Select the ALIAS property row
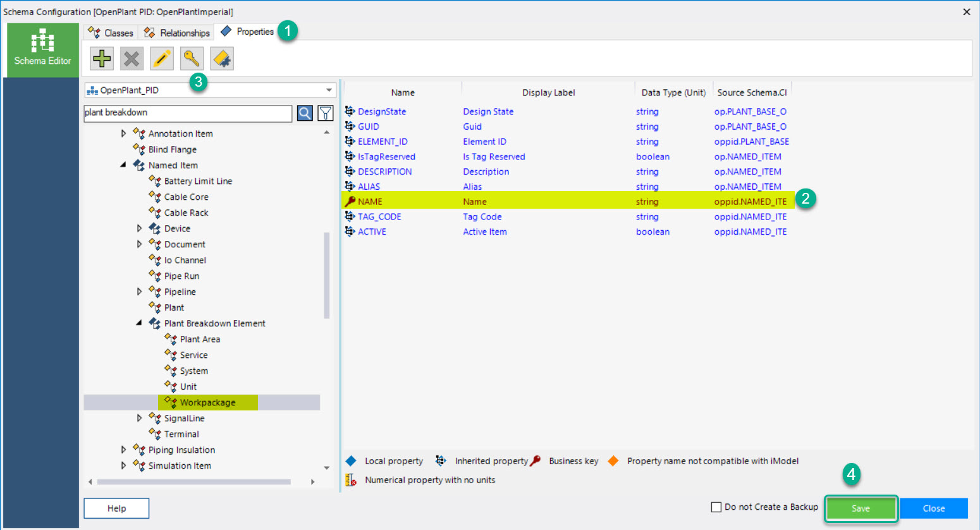This screenshot has height=530, width=980. tap(568, 187)
